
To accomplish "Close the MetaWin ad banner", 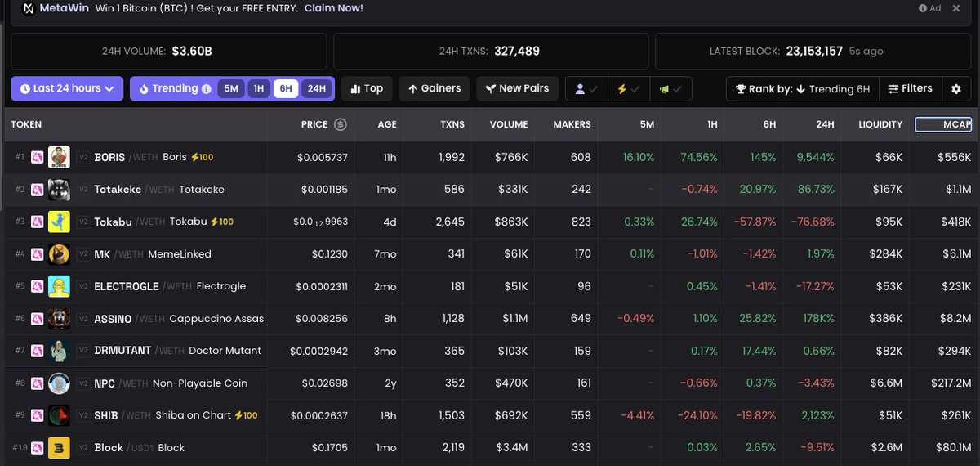I will pos(955,8).
